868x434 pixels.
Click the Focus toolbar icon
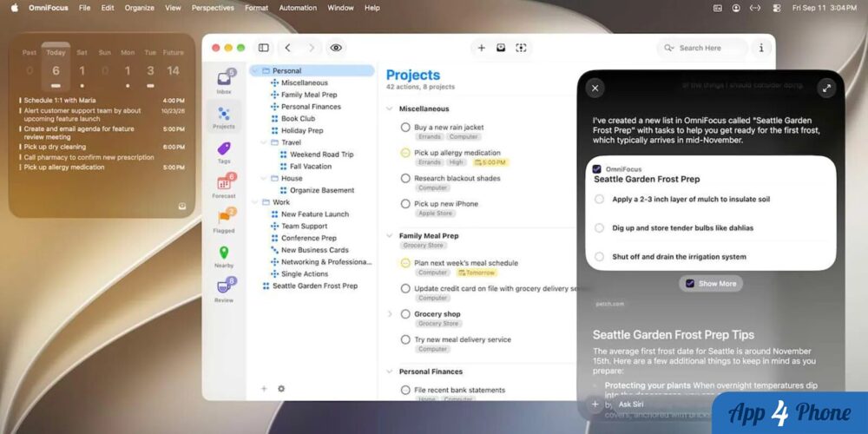coord(521,48)
